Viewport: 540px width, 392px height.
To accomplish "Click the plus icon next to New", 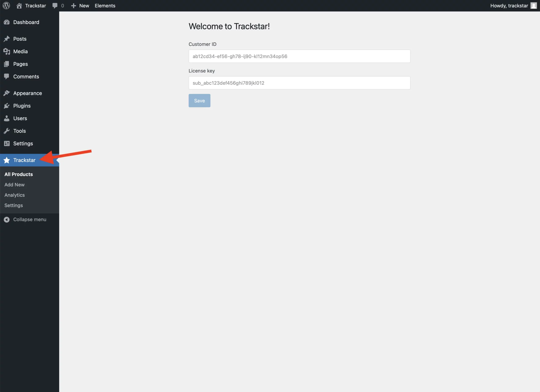I will point(73,6).
